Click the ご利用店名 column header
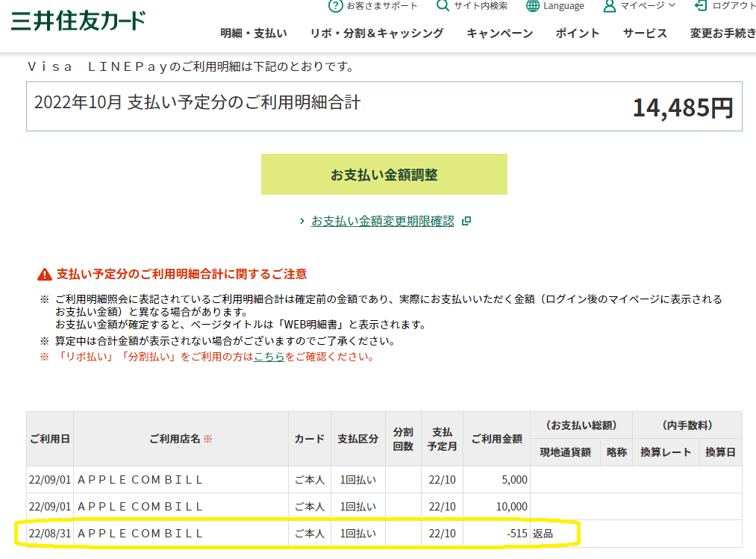756x559 pixels. (181, 439)
